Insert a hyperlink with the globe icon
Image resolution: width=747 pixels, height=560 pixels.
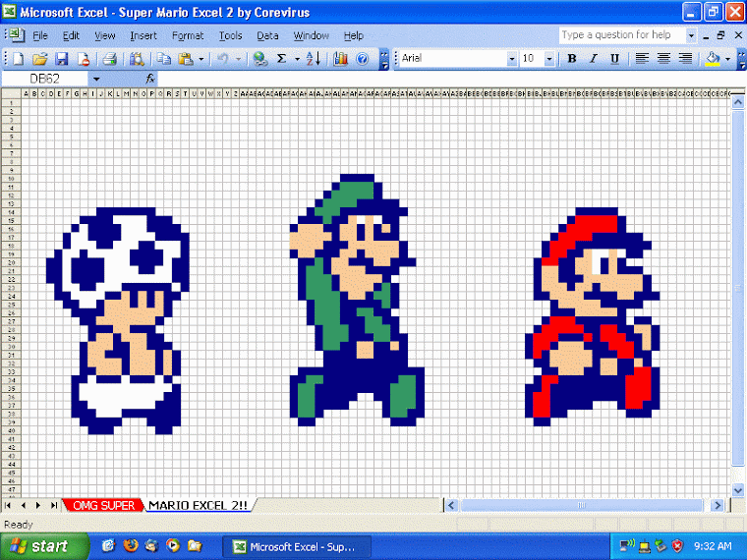(260, 59)
